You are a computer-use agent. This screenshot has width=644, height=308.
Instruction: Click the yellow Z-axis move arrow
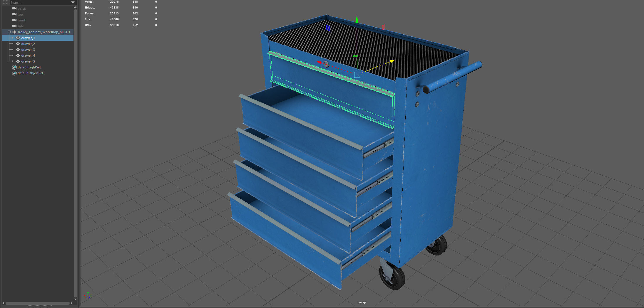pos(392,61)
